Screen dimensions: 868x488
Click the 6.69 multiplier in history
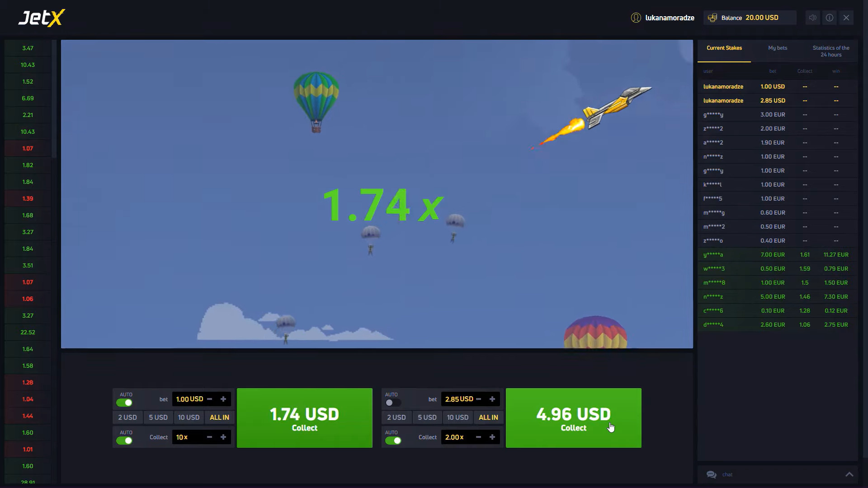point(28,98)
